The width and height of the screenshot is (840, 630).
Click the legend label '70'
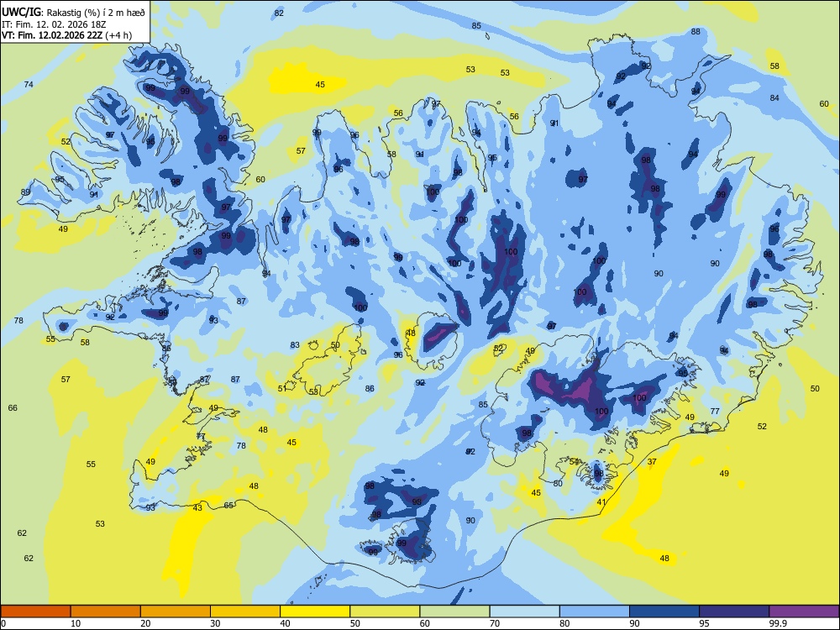[x=495, y=623]
